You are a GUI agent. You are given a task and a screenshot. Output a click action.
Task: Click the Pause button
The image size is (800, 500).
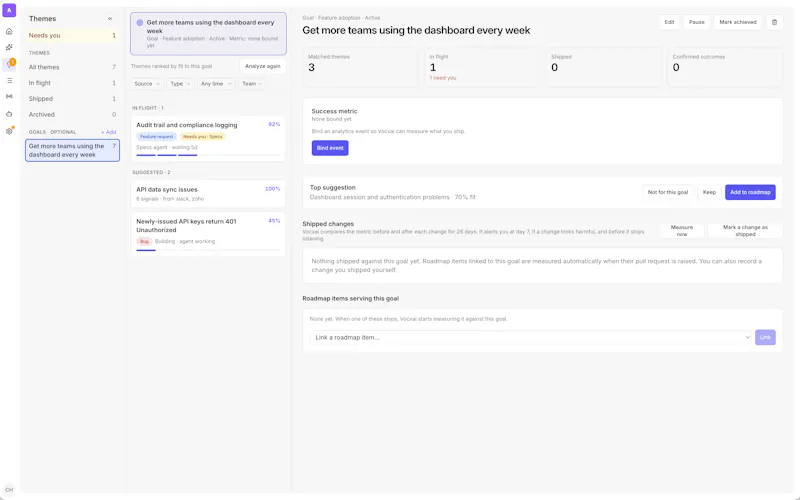(x=696, y=22)
